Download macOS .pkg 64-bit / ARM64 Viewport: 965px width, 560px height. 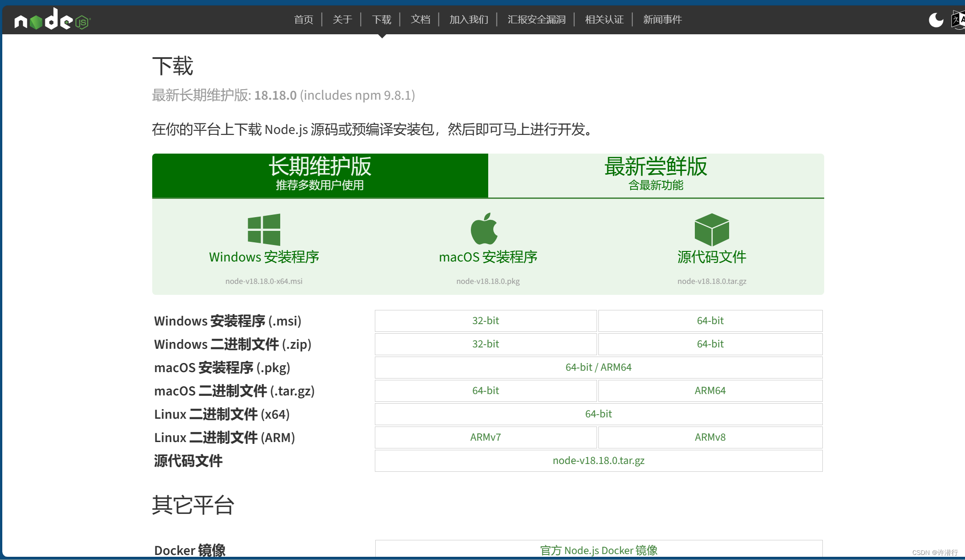tap(598, 368)
